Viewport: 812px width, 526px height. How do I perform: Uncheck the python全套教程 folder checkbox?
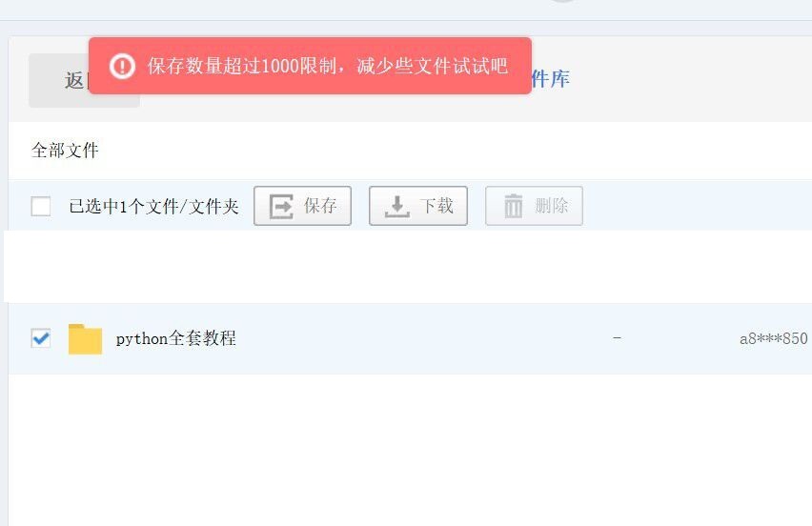[x=41, y=338]
